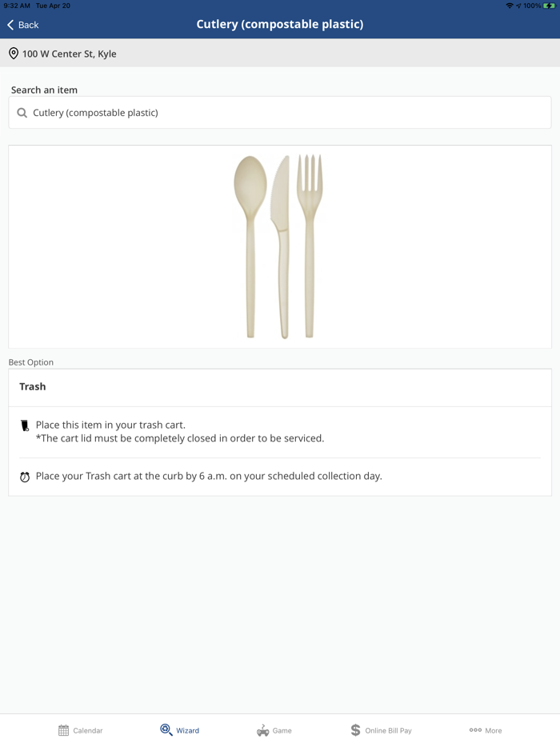This screenshot has height=747, width=560.
Task: Open the Calendar tab
Action: [80, 730]
